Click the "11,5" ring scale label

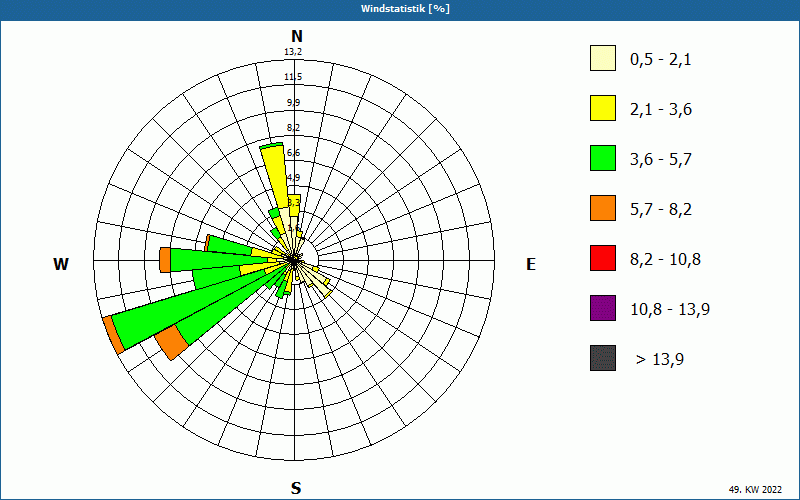(293, 77)
